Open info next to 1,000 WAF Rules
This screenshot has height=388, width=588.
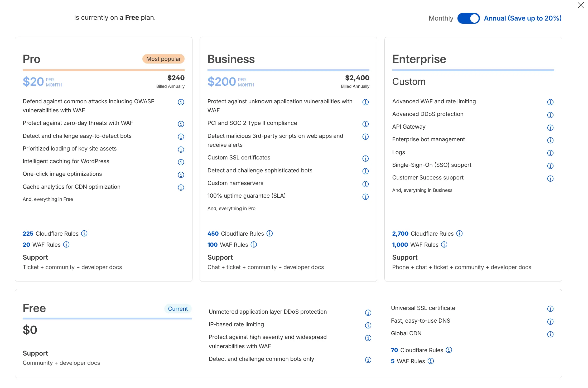coord(444,244)
